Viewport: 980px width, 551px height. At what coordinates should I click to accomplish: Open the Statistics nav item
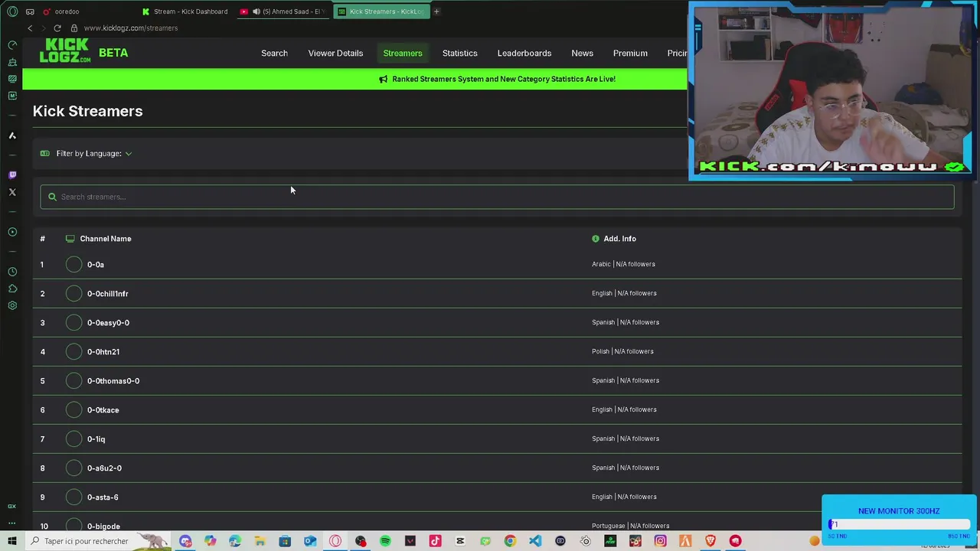(459, 54)
